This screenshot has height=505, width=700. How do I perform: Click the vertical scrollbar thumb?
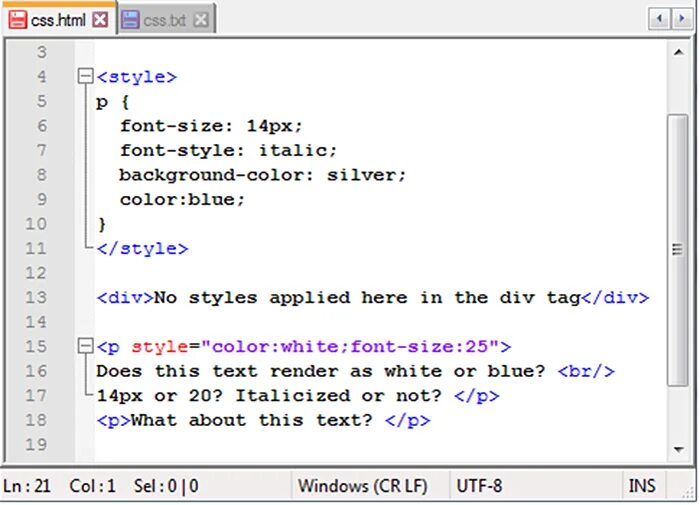click(x=678, y=250)
